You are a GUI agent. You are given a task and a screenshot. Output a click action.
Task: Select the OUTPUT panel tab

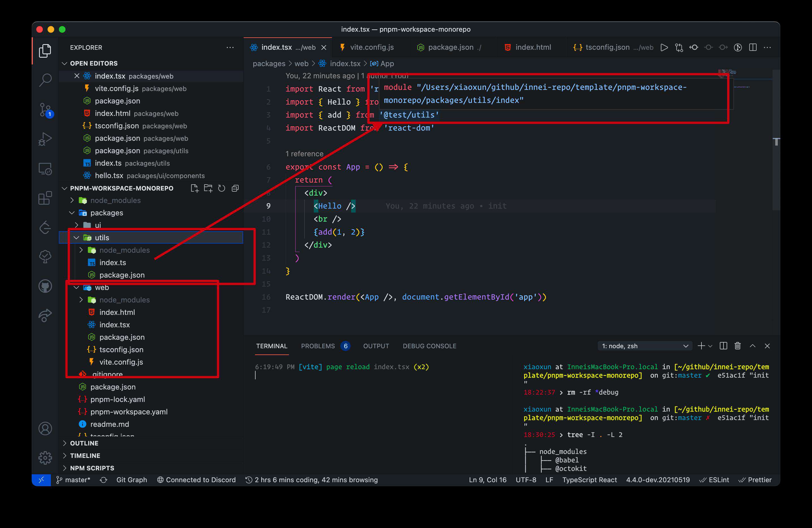[376, 346]
